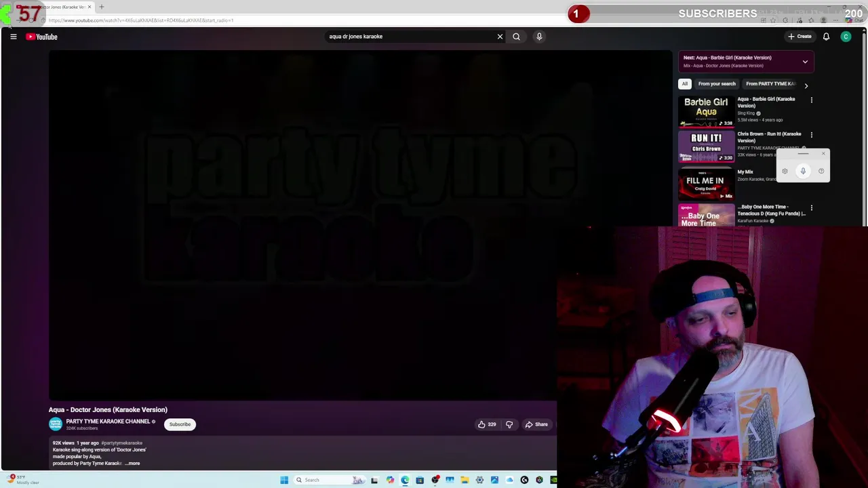Open Settings gear in the taskbar
The image size is (868, 488).
[479, 480]
